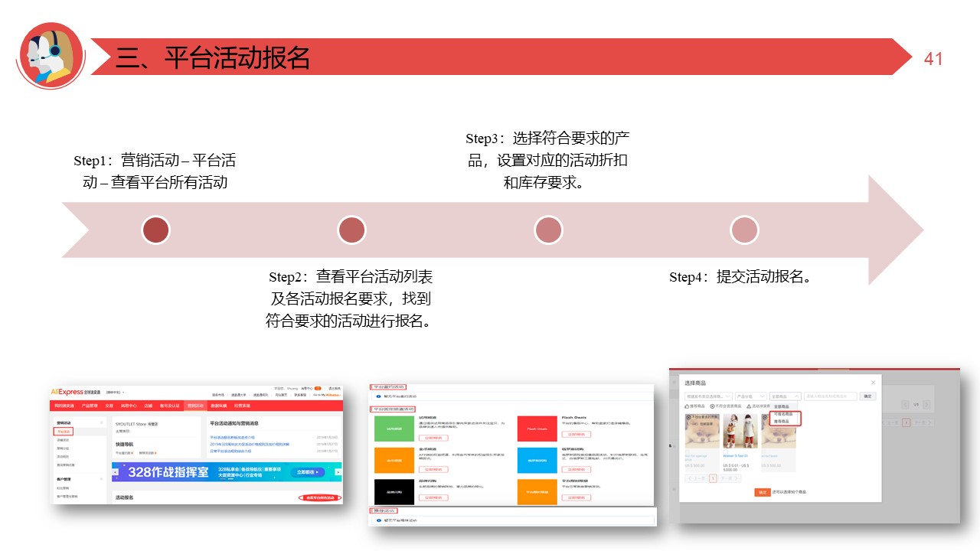Click the orange 确定 button in 选择商品 dialog
Image resolution: width=980 pixels, height=551 pixels.
tap(762, 492)
